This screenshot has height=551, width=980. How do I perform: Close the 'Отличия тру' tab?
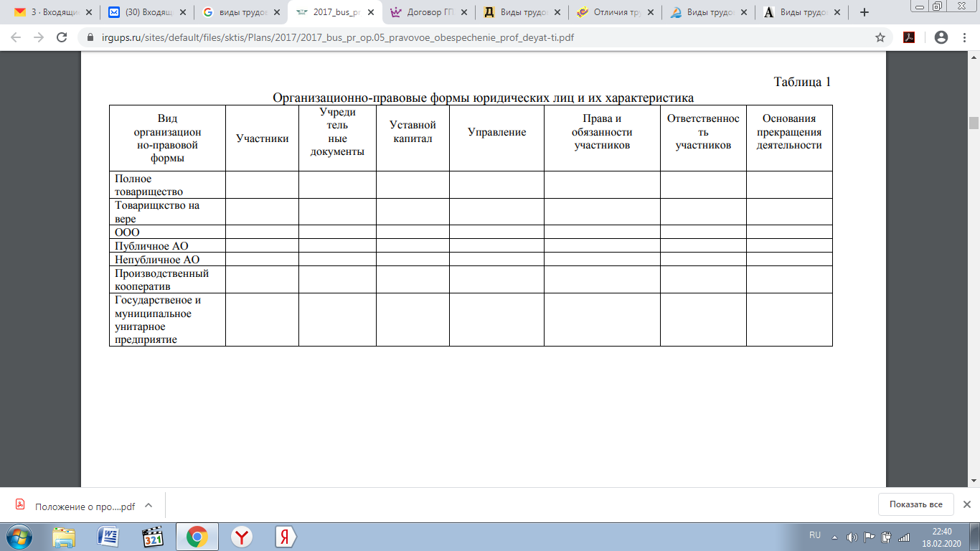tap(650, 12)
